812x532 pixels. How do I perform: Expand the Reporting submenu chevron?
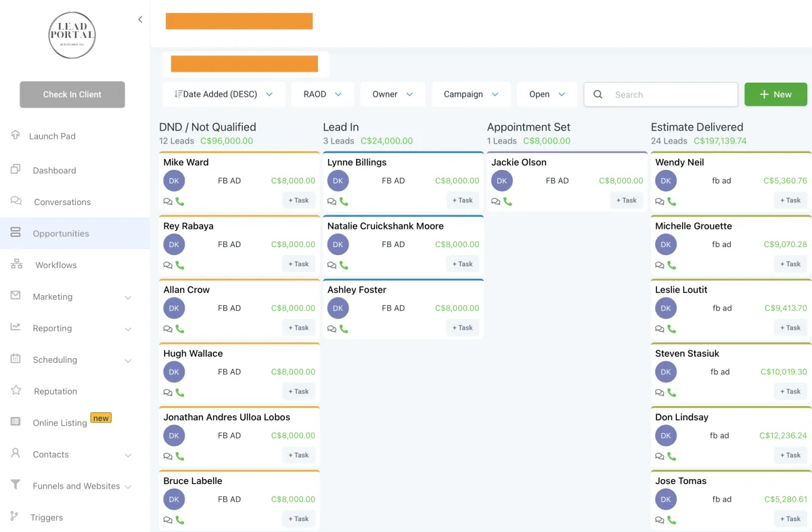[x=128, y=329]
